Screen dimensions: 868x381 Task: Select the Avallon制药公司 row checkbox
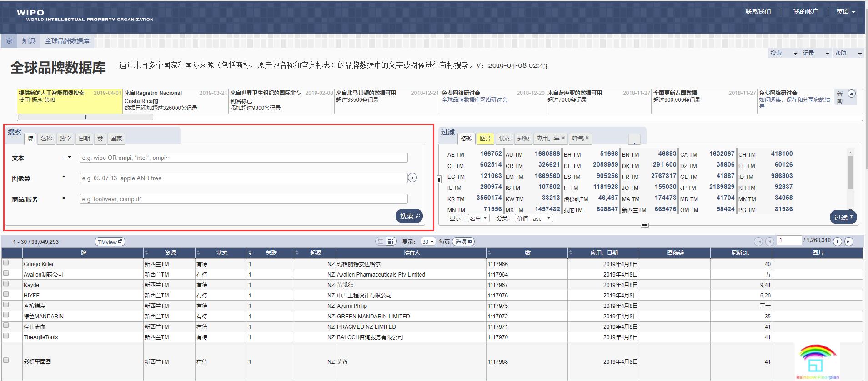(6, 273)
